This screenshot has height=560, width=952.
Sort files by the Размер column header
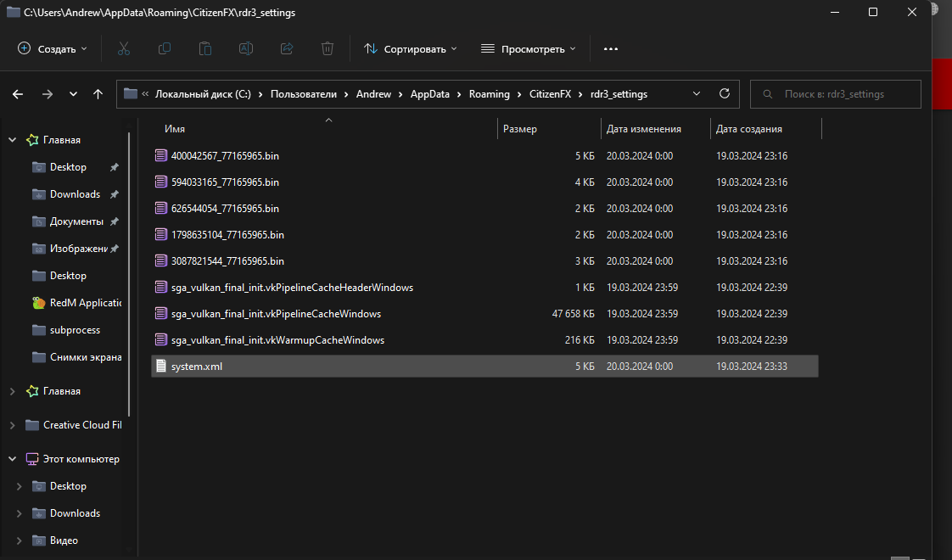click(520, 129)
